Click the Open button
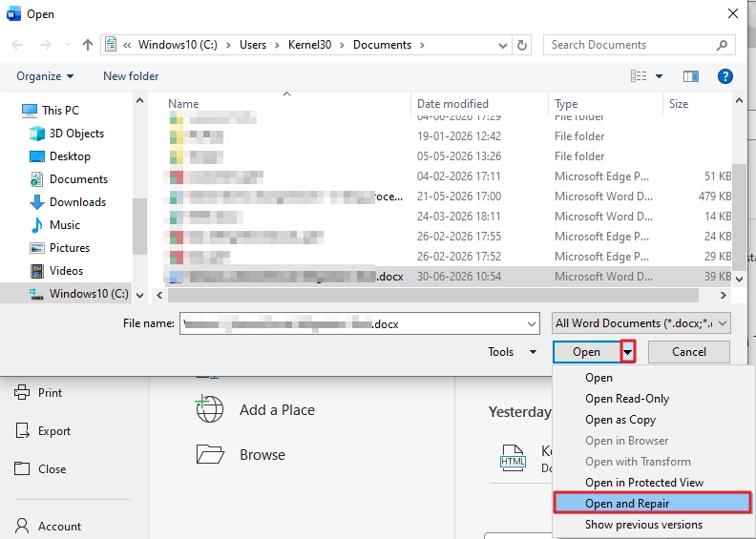Viewport: 756px width, 539px height. [587, 352]
